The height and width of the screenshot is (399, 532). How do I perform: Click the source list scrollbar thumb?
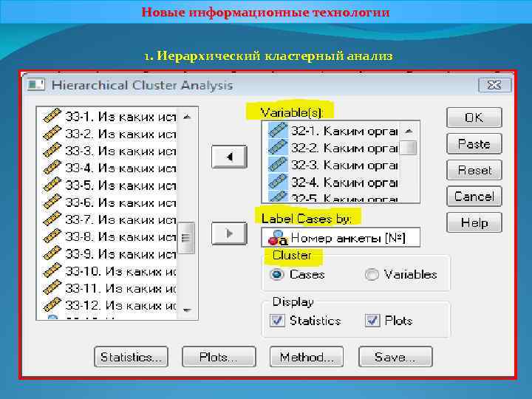(186, 238)
